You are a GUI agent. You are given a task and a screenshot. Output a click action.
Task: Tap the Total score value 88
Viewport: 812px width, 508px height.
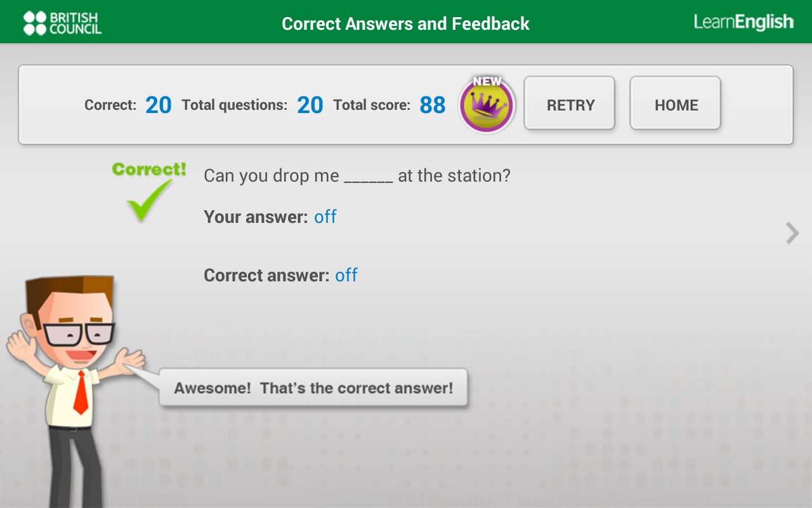point(433,105)
